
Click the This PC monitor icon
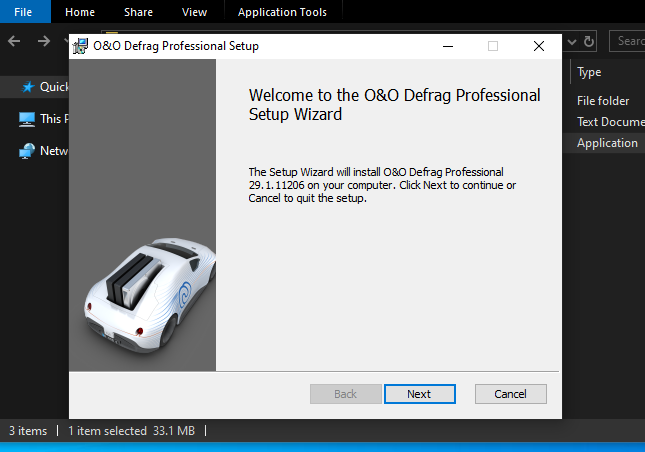(27, 119)
